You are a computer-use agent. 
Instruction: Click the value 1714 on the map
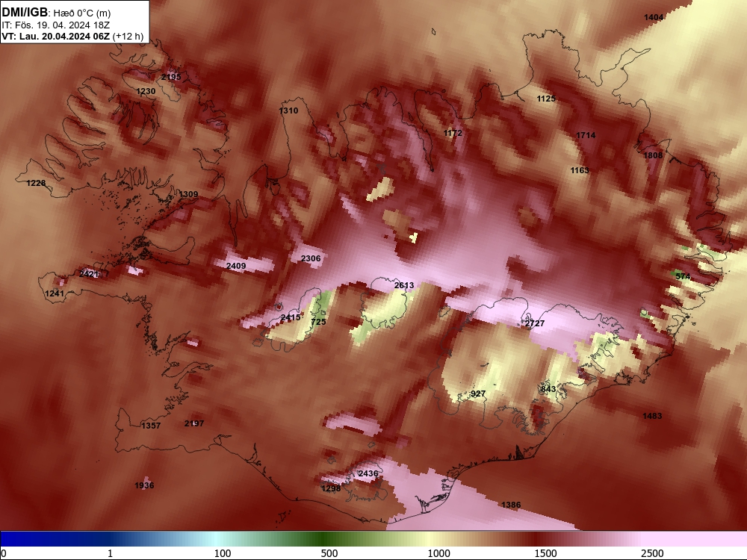[x=586, y=135]
